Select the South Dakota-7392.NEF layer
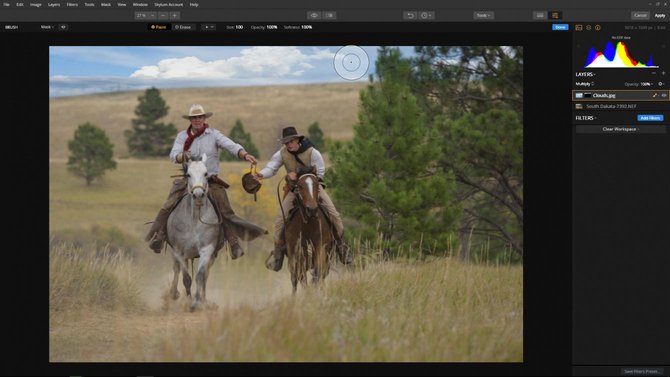The height and width of the screenshot is (377, 670). pos(620,106)
